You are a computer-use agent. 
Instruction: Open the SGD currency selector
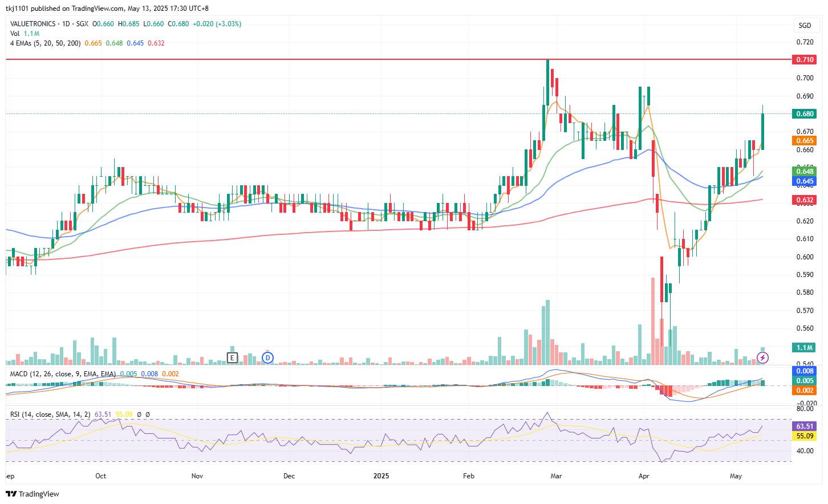[x=805, y=25]
